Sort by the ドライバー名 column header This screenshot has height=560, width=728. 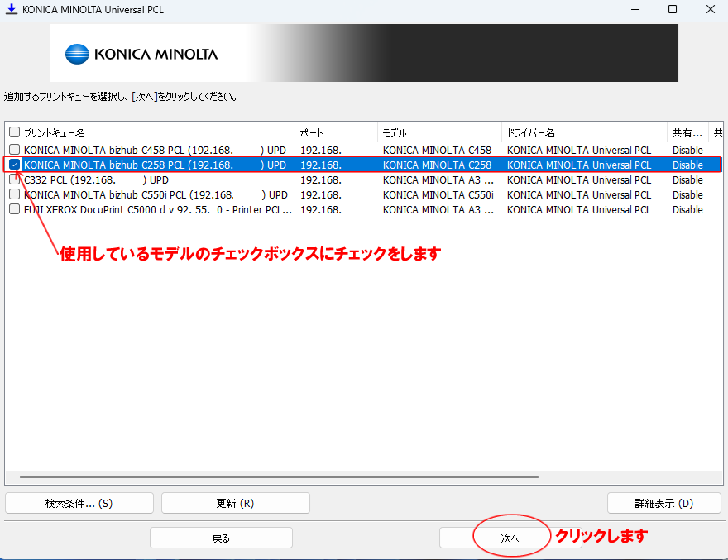tap(530, 133)
